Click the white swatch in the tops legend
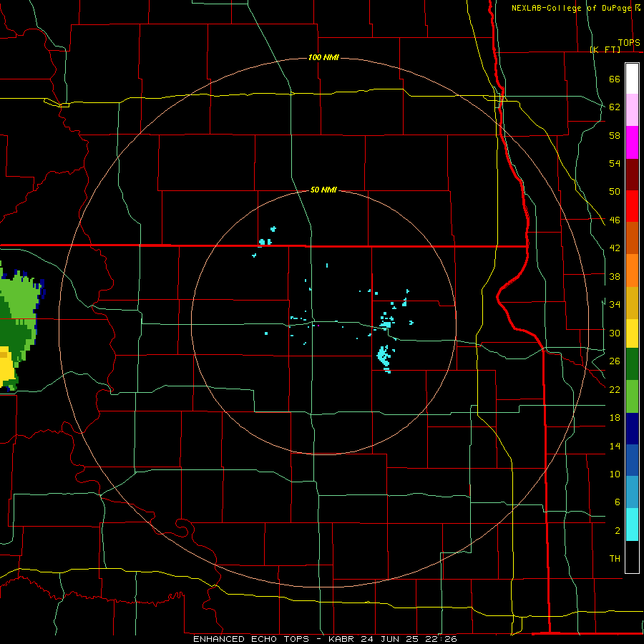Screen dimensions: 644x644 pyautogui.click(x=632, y=79)
